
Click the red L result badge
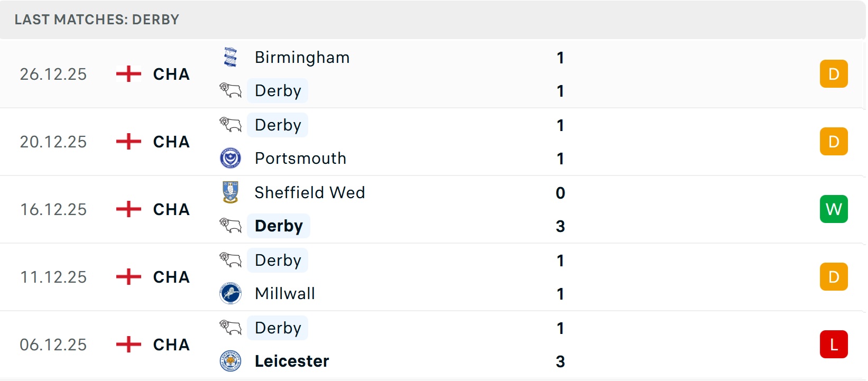[x=834, y=345]
